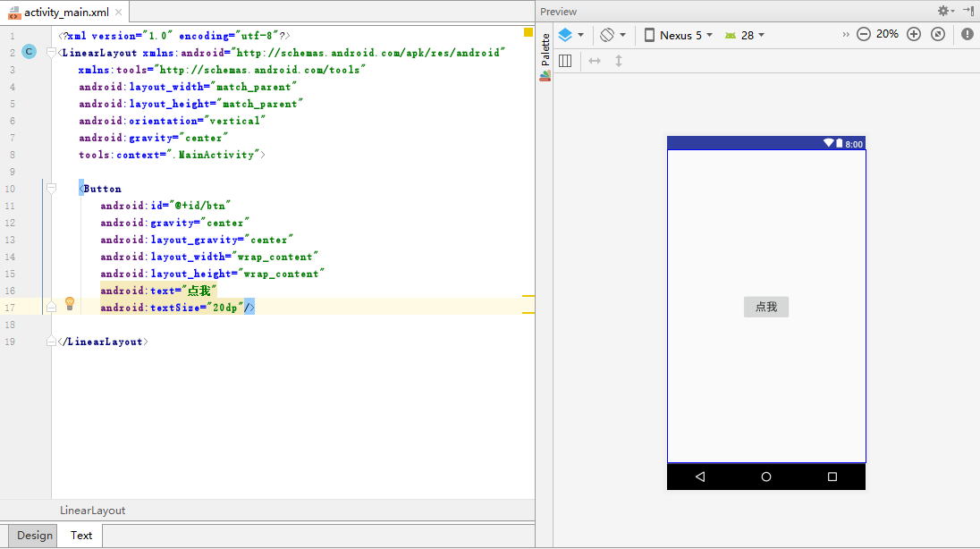
Task: Click the related class gutter icon on line 2
Action: click(x=29, y=52)
